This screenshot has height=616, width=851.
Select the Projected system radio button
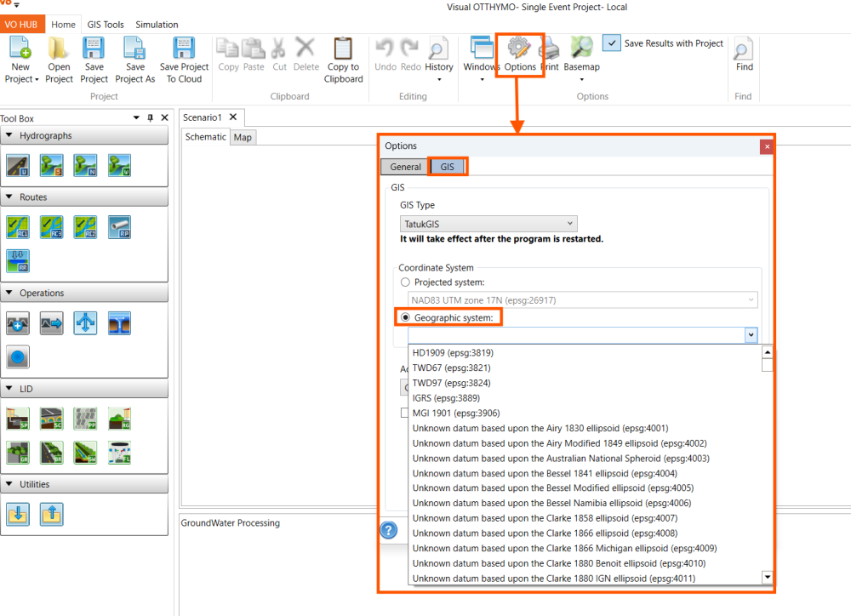tap(405, 282)
